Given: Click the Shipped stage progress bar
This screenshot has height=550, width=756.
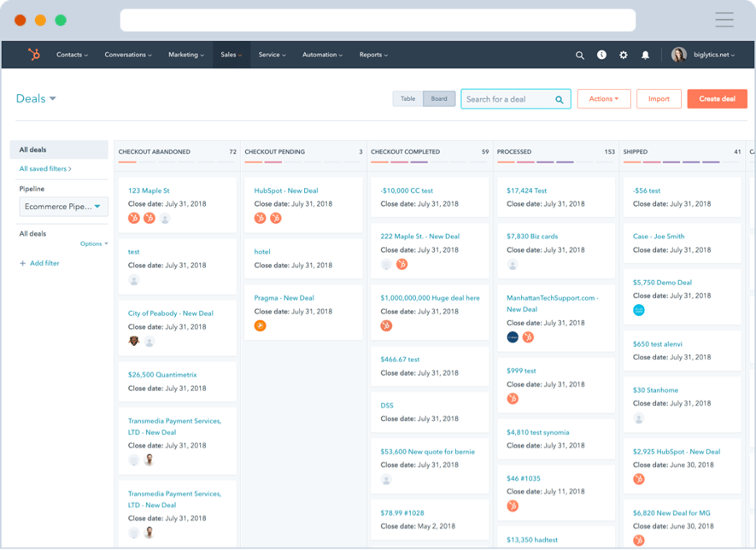Looking at the screenshot, I should [x=682, y=162].
